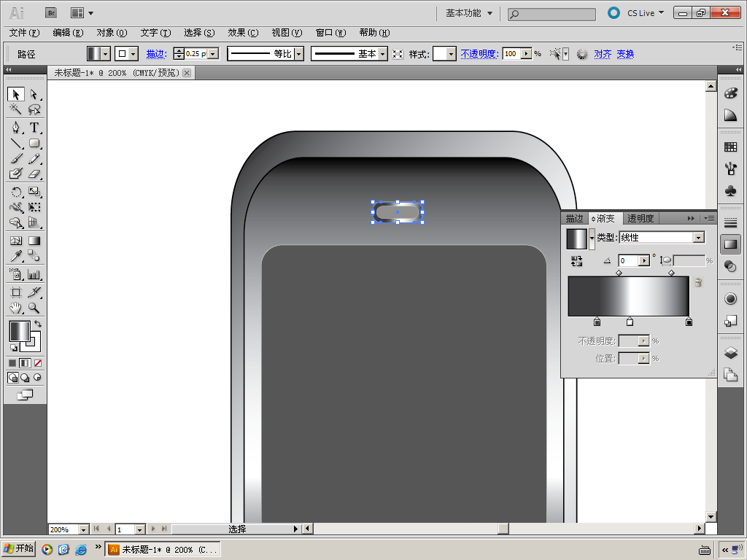Swap fill and stroke arrows
Screen dimensions: 747x560
pos(38,324)
